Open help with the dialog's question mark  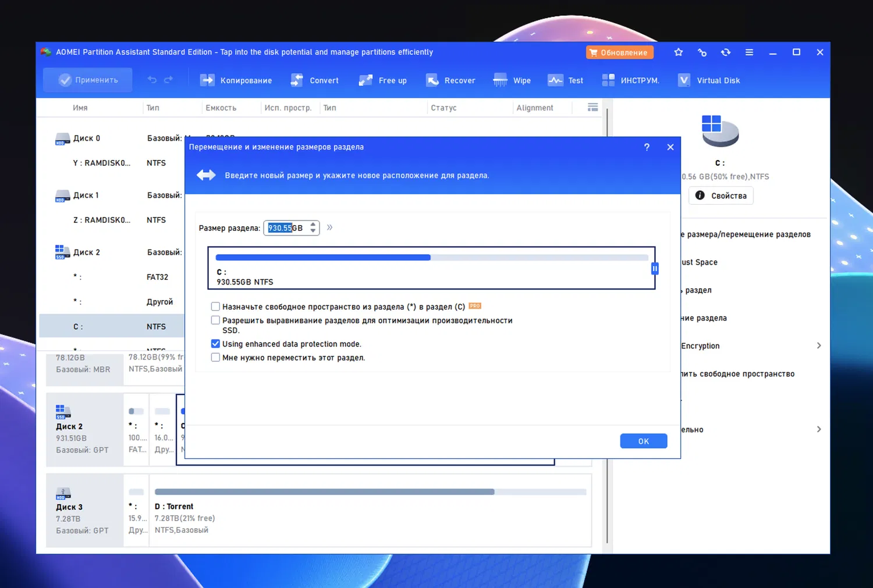coord(647,147)
